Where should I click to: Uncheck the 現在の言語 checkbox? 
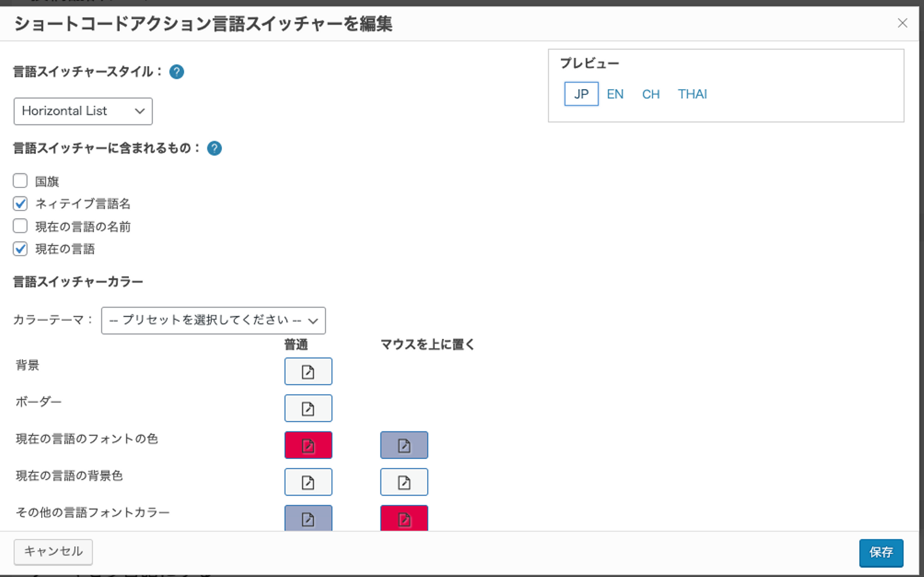[21, 248]
